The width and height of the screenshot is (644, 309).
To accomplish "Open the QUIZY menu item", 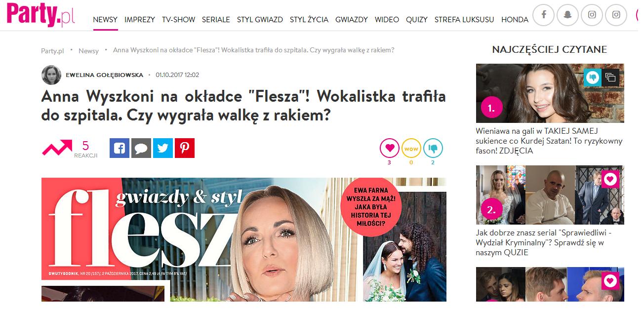I will (x=417, y=20).
